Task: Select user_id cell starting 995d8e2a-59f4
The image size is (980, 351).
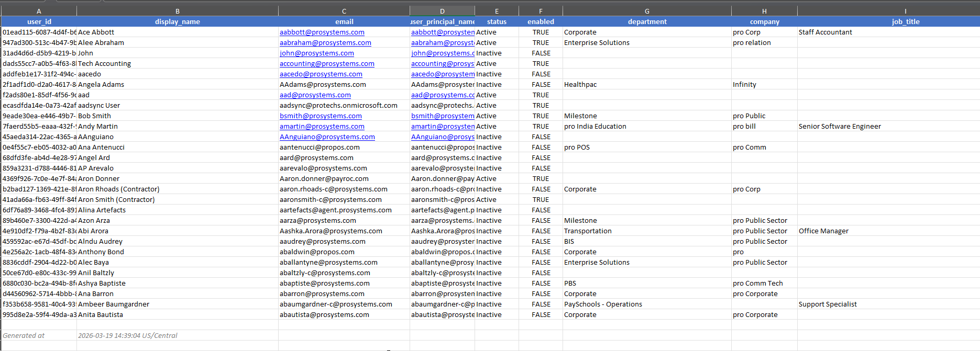Action: point(39,314)
